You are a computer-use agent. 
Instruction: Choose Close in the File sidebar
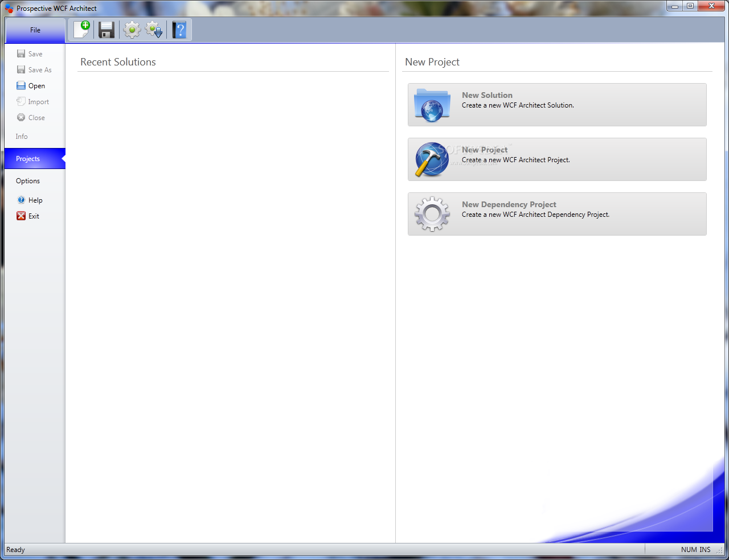[31, 118]
